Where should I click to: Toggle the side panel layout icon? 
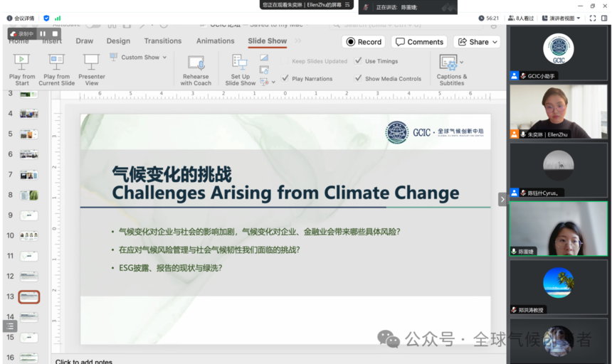(x=604, y=18)
